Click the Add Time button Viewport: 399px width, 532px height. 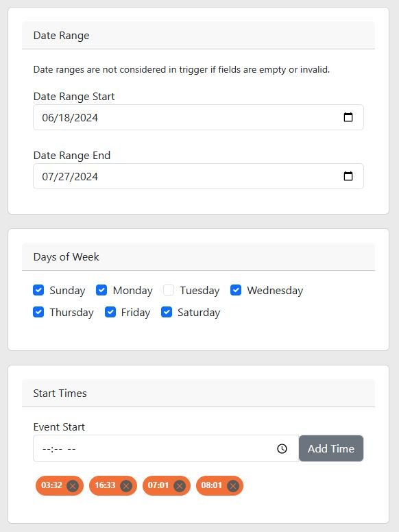pyautogui.click(x=331, y=448)
